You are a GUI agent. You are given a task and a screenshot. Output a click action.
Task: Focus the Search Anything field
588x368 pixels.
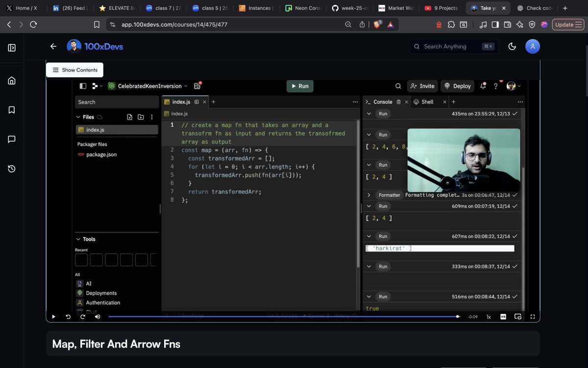[x=454, y=47]
